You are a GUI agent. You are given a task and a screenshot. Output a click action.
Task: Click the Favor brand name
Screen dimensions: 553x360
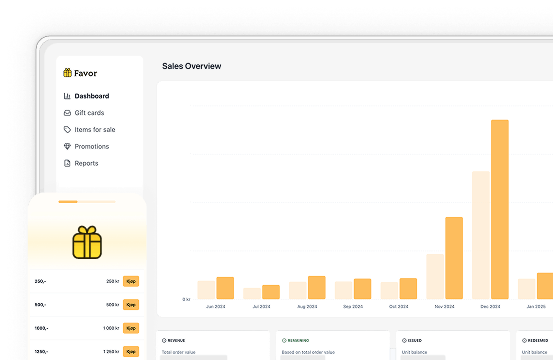coord(85,73)
